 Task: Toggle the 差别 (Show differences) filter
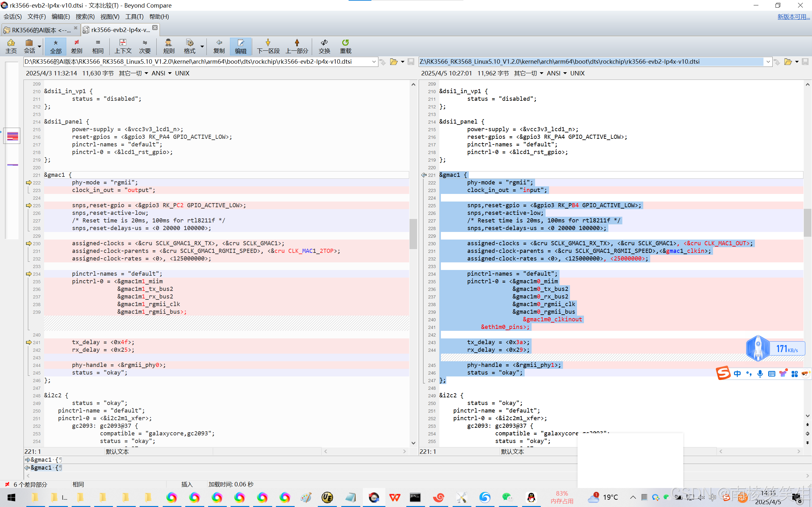[76, 46]
